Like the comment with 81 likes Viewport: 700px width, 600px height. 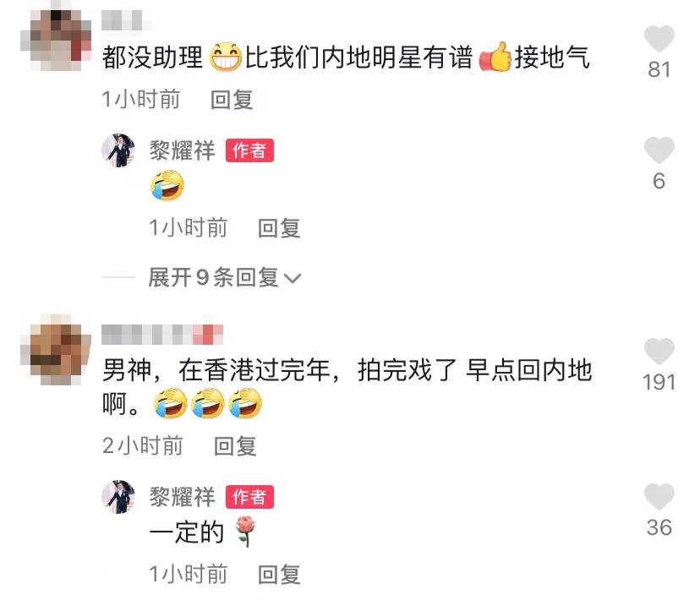(x=659, y=39)
